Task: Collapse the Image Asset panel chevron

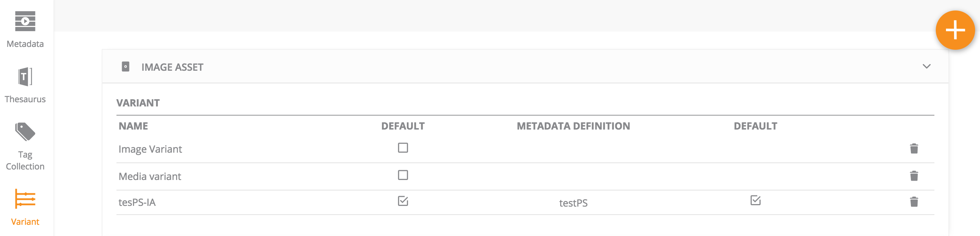Action: tap(926, 67)
